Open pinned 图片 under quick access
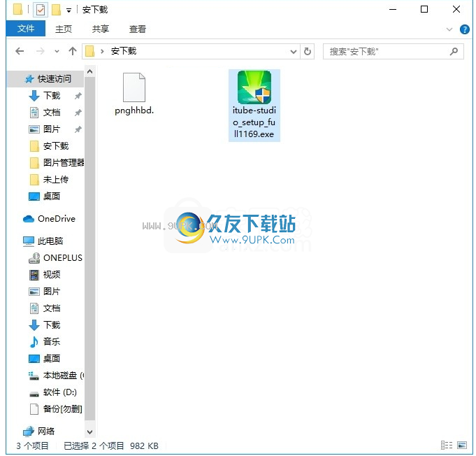 click(52, 129)
